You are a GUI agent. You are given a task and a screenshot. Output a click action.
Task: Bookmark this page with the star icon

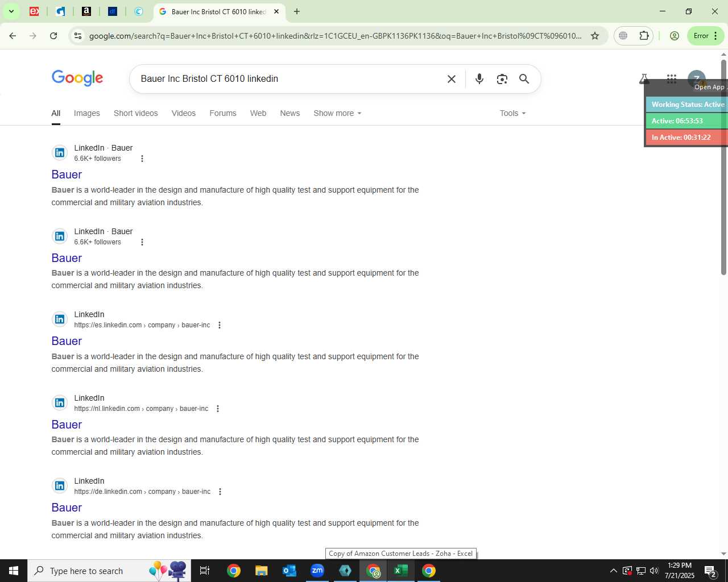click(x=595, y=36)
